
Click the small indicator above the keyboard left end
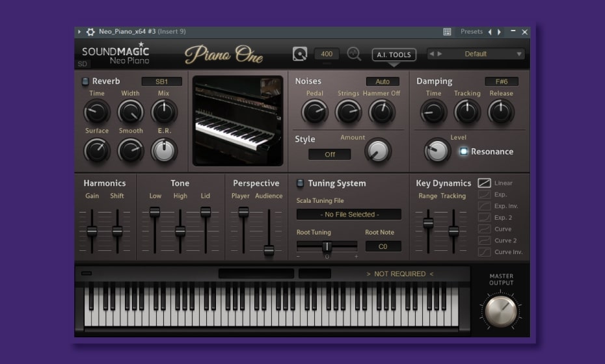[87, 274]
